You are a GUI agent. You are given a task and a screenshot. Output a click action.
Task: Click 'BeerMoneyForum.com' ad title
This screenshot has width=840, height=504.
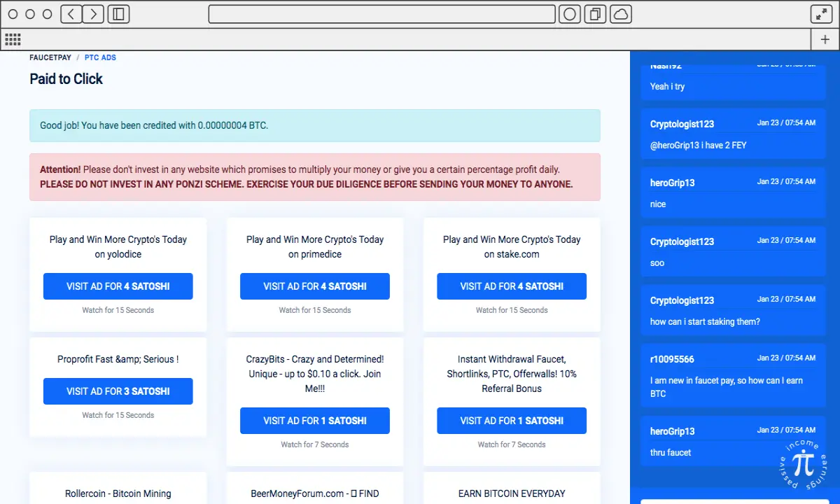point(315,493)
